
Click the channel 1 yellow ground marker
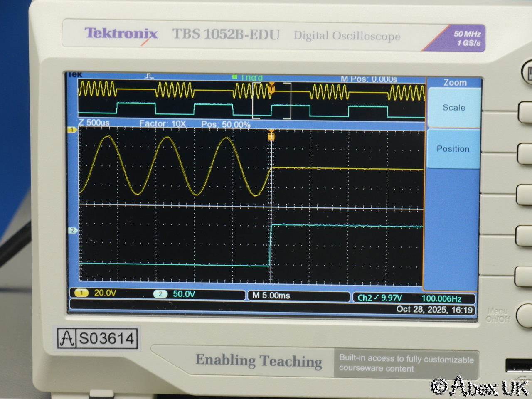pos(72,130)
